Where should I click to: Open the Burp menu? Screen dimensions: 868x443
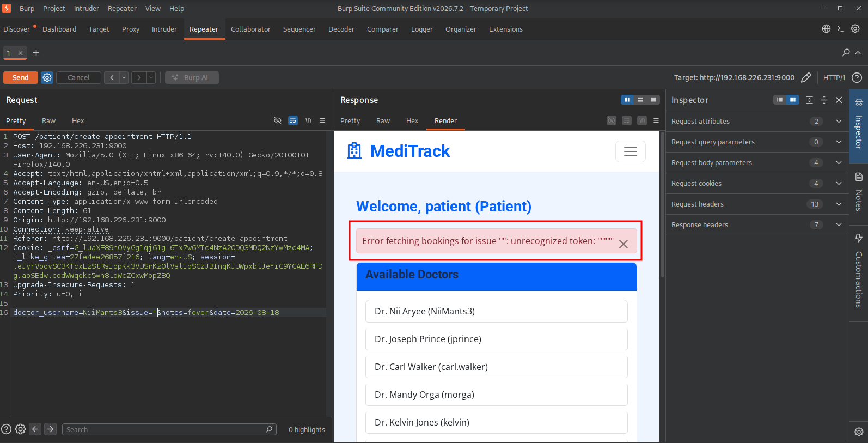coord(27,8)
